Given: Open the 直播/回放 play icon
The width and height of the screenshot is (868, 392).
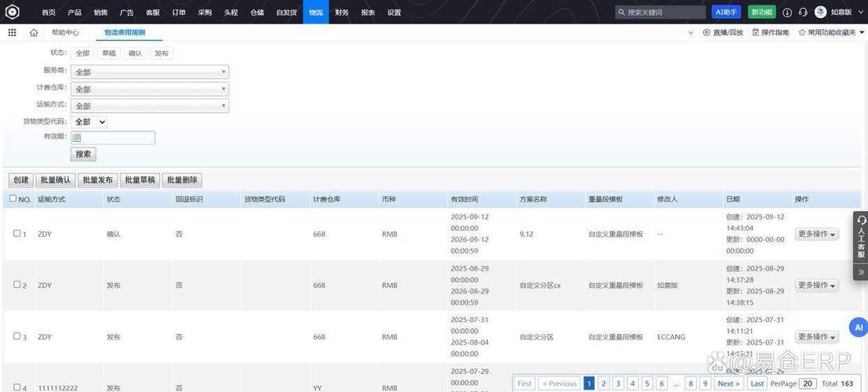Looking at the screenshot, I should [x=706, y=33].
